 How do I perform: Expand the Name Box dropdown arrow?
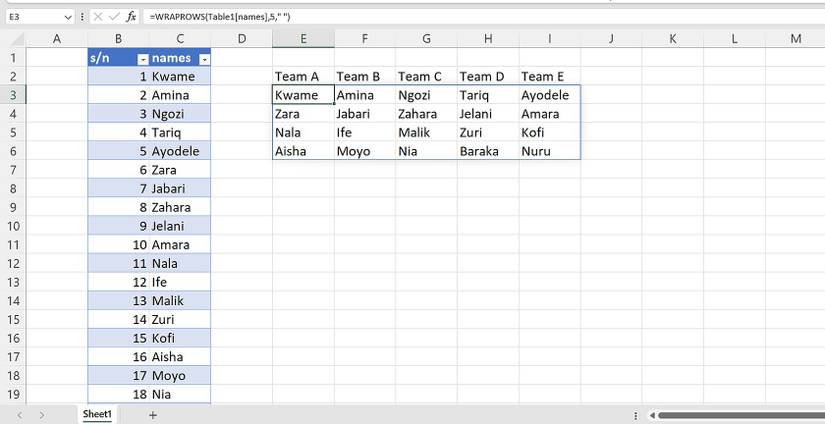coord(68,17)
